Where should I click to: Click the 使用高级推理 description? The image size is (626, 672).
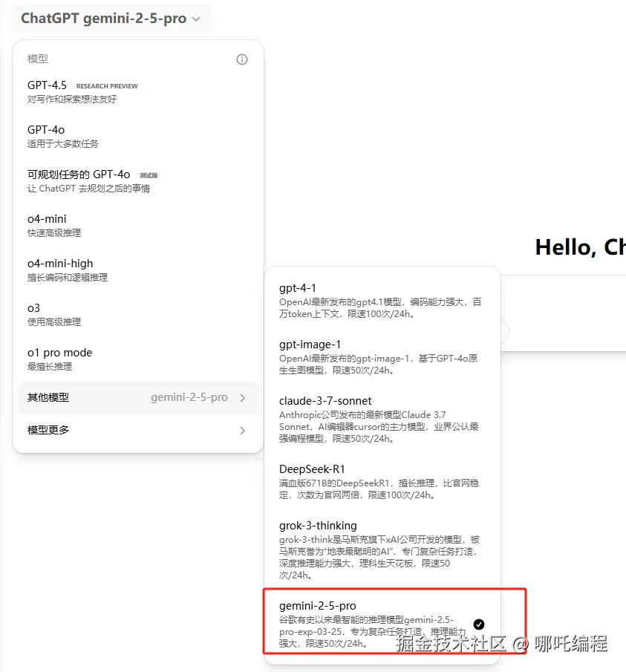54,322
